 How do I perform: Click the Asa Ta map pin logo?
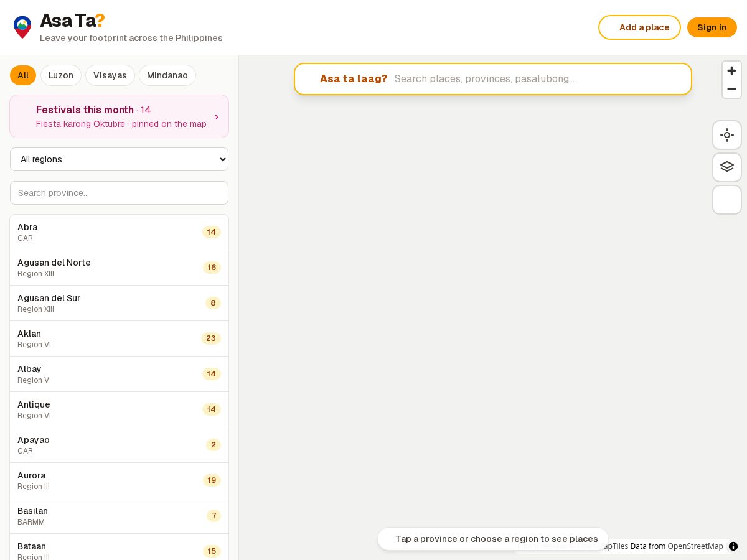[x=22, y=27]
